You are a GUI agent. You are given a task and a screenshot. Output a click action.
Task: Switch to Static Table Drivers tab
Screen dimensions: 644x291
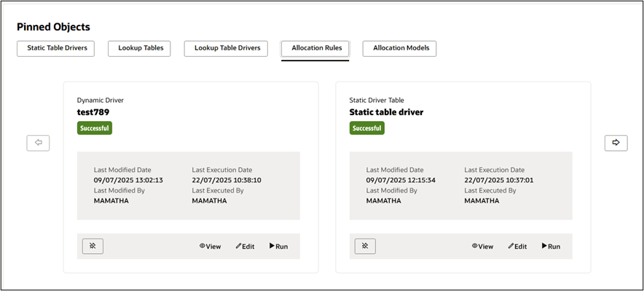55,48
